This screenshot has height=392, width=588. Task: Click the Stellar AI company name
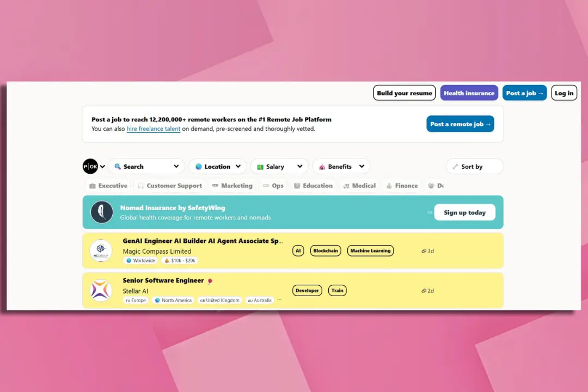point(136,291)
